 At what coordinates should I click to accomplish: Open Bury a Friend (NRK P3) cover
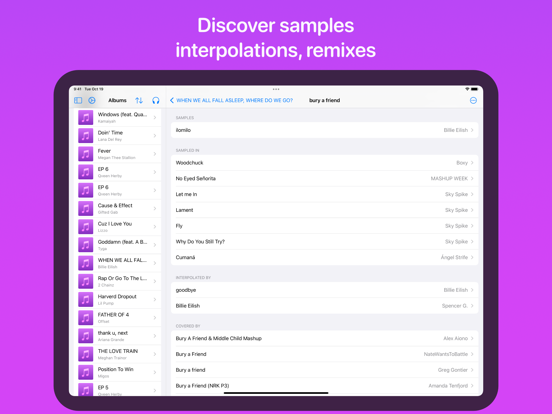324,386
